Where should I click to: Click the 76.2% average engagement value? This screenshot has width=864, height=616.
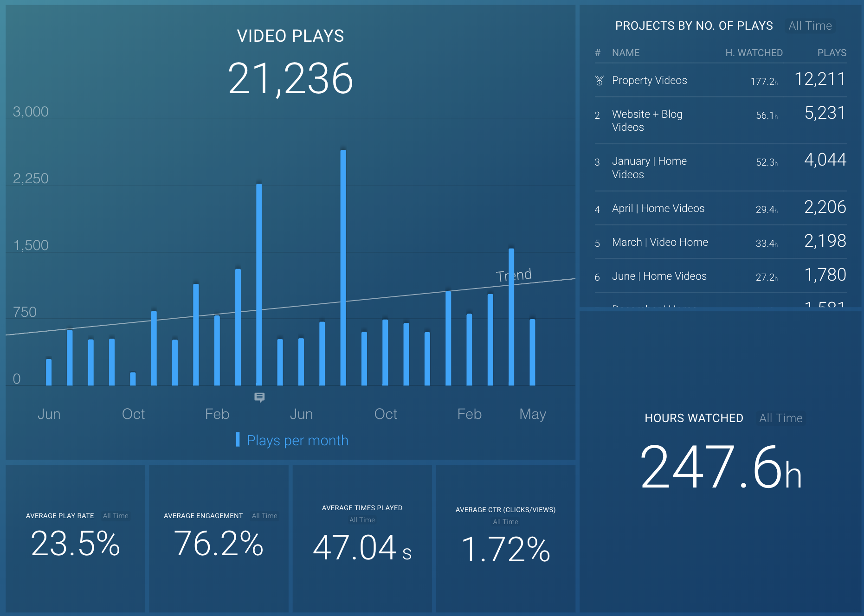click(x=219, y=544)
